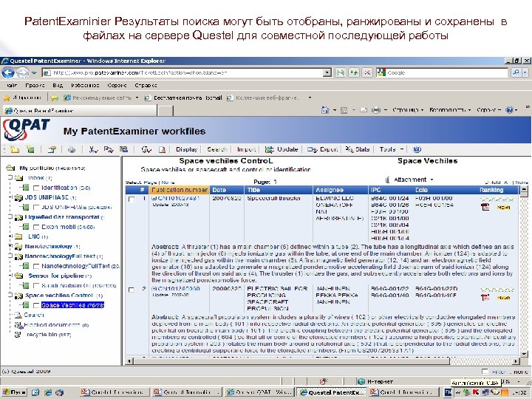Viewport: 532px width, 399px height.
Task: Click the green new workfile toolbar icon
Action: pyautogui.click(x=30, y=149)
